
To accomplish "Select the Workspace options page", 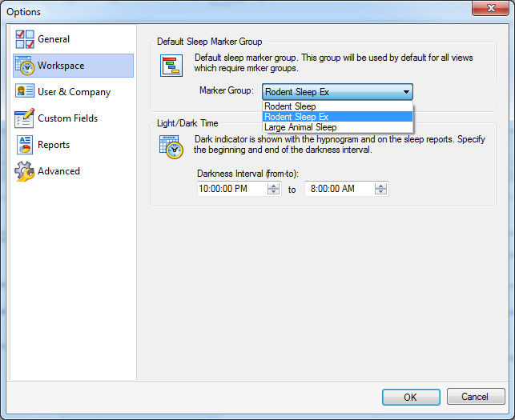I will [73, 66].
